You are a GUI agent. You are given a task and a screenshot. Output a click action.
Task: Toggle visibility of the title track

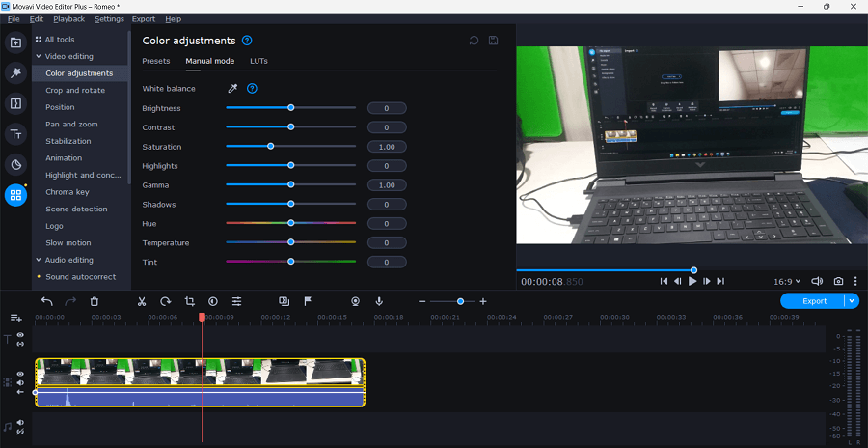click(20, 335)
